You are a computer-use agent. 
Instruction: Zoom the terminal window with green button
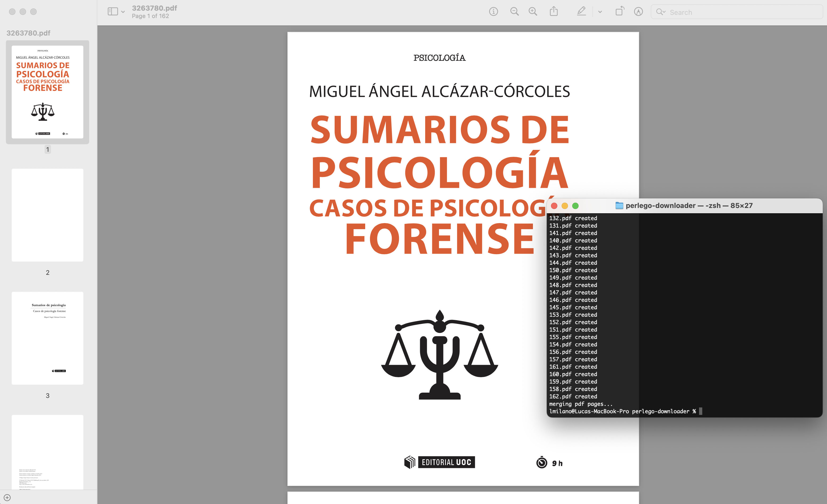(575, 206)
